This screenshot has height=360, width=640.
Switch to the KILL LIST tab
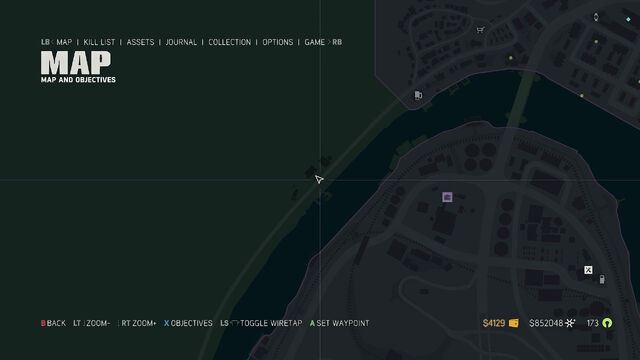coord(99,42)
